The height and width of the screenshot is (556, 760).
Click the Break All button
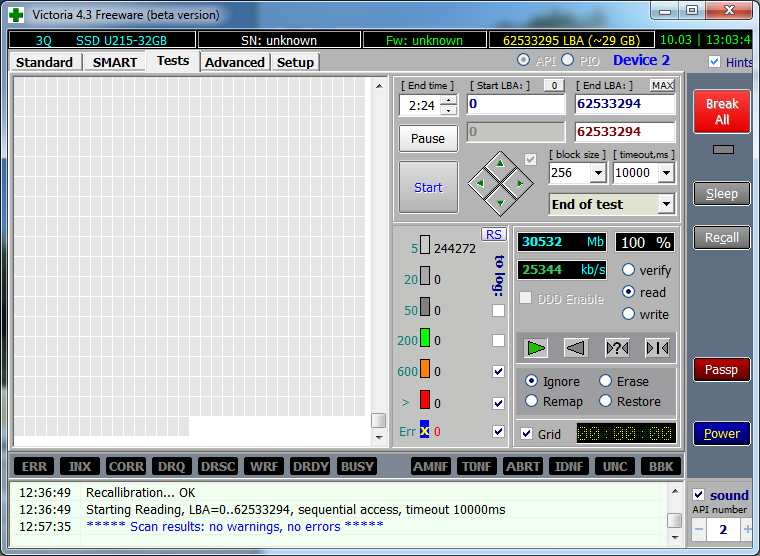(722, 111)
